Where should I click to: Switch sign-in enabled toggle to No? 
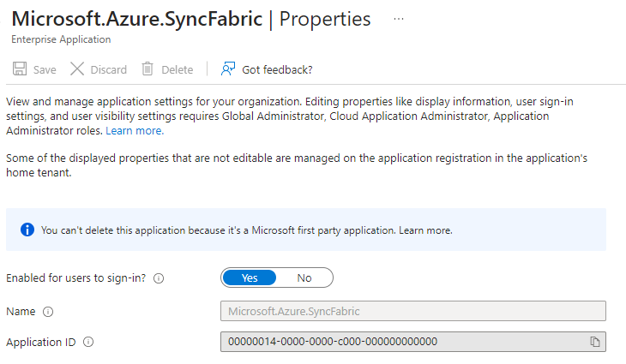click(x=304, y=277)
